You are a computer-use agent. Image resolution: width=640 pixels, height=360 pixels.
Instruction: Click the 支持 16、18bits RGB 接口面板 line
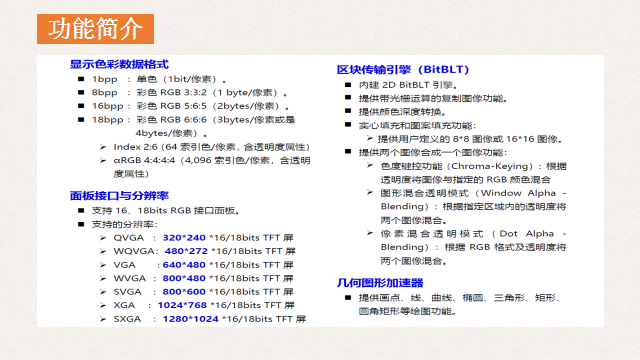[165, 211]
